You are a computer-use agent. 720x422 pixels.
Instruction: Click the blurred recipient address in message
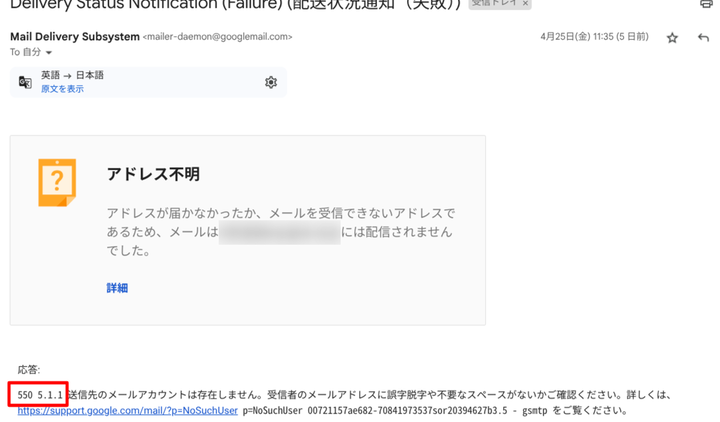tap(279, 232)
